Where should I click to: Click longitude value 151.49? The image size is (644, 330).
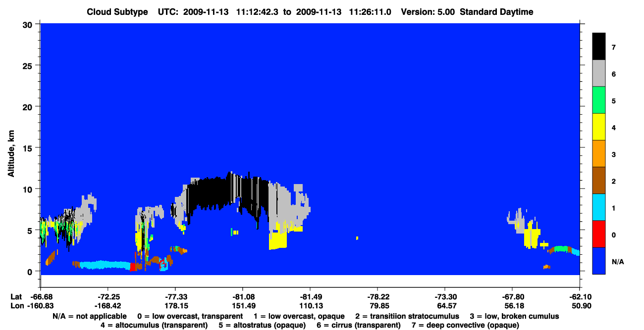[x=243, y=306]
